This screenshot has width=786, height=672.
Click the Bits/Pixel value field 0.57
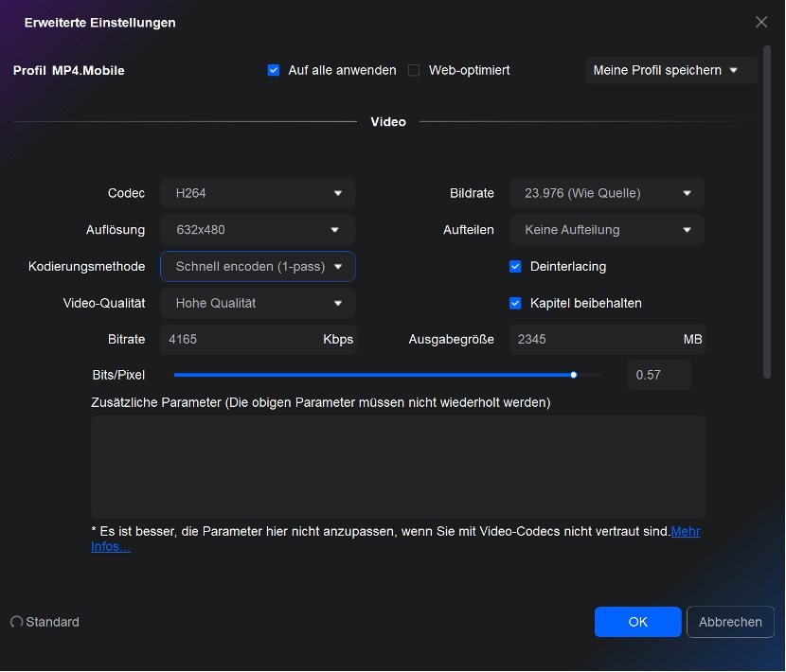pos(659,375)
